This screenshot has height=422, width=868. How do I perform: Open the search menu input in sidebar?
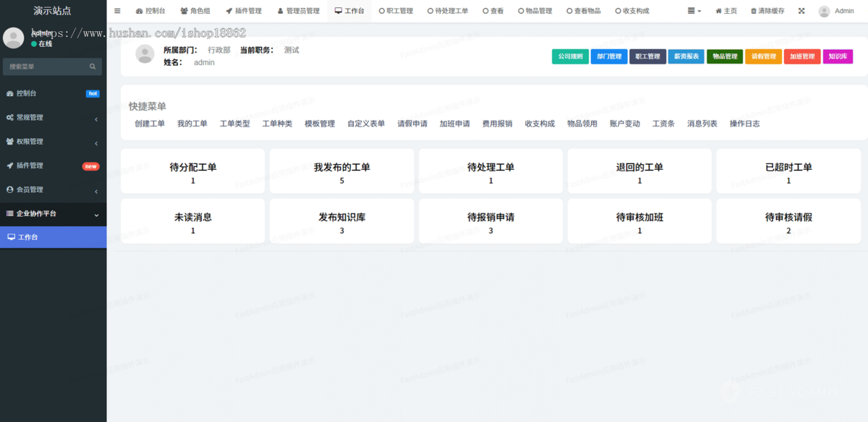tap(53, 66)
